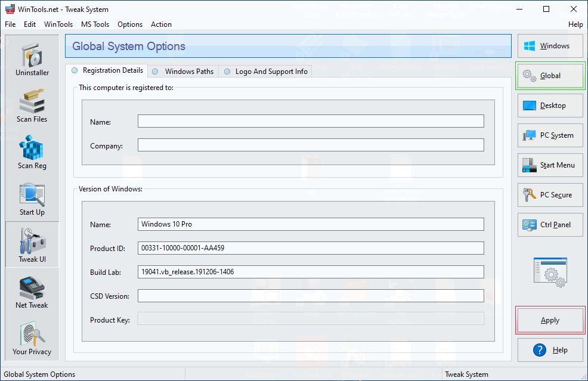Click into the registered Name field
588x381 pixels.
click(311, 121)
